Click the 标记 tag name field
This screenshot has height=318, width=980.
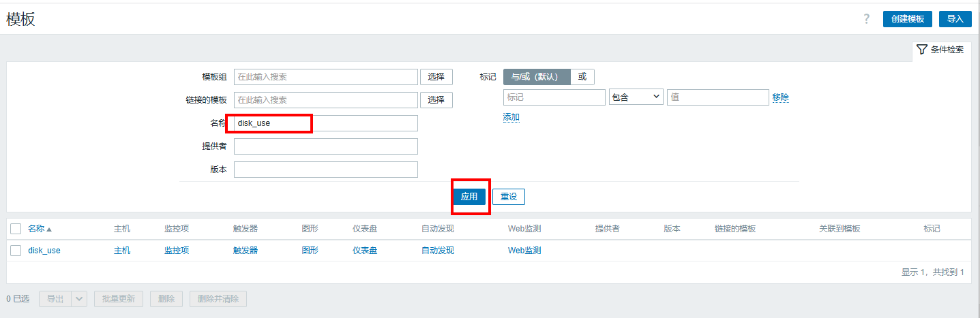point(554,97)
